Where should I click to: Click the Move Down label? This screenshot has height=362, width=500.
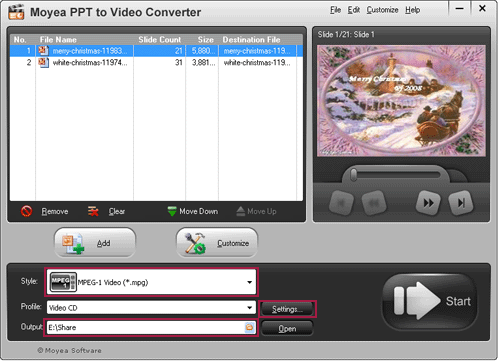pyautogui.click(x=199, y=211)
